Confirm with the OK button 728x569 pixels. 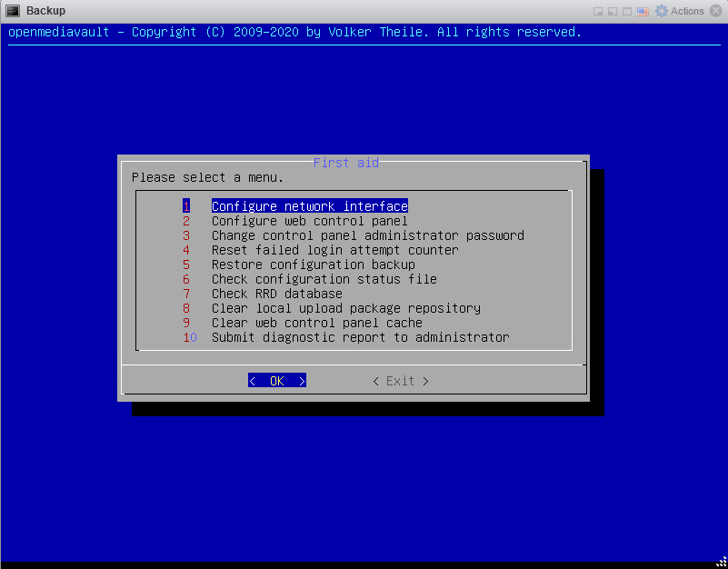click(277, 381)
